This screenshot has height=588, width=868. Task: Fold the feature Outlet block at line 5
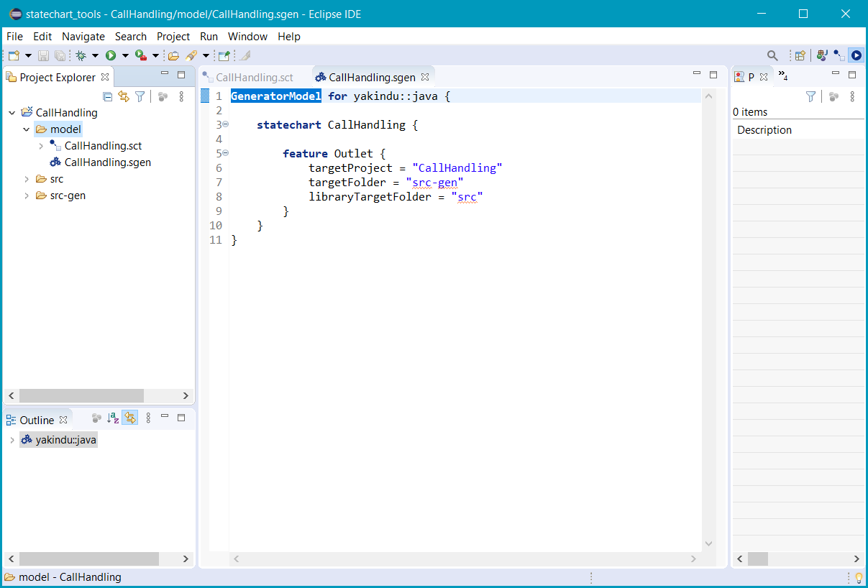tap(225, 153)
